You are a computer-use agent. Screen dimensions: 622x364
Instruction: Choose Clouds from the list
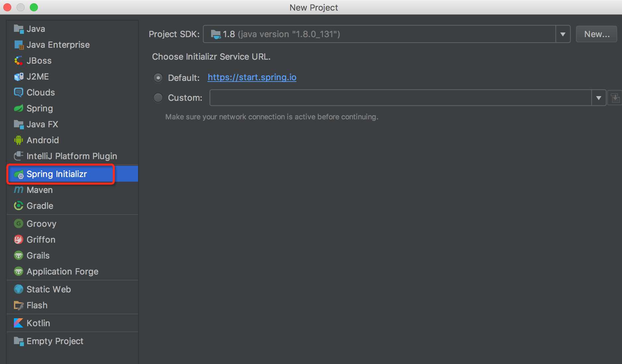point(72,92)
